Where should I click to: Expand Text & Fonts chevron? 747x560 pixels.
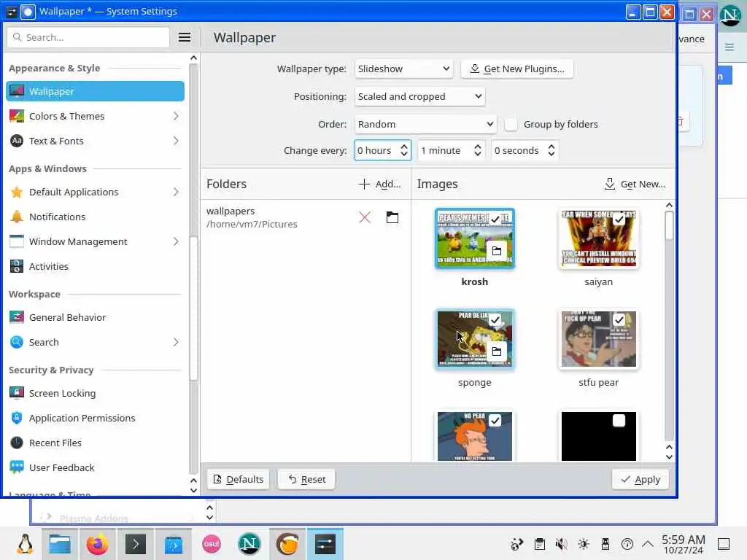(x=176, y=141)
